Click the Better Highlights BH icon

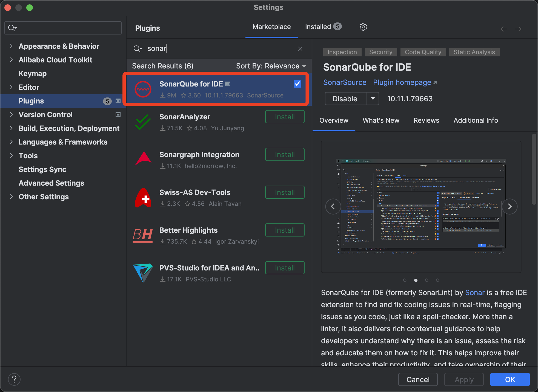[x=143, y=235]
